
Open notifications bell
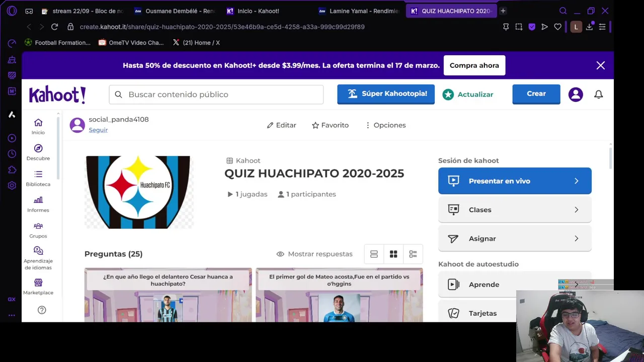pyautogui.click(x=598, y=95)
